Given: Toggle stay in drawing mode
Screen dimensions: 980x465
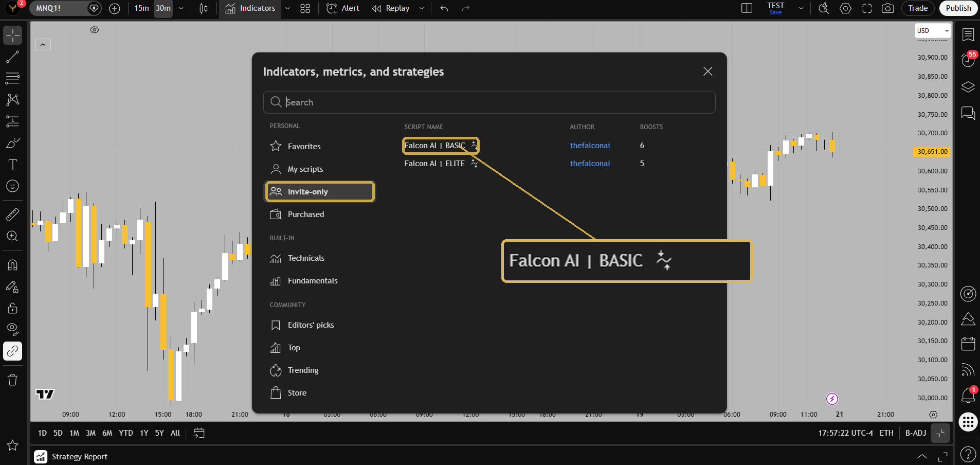Looking at the screenshot, I should [x=12, y=287].
